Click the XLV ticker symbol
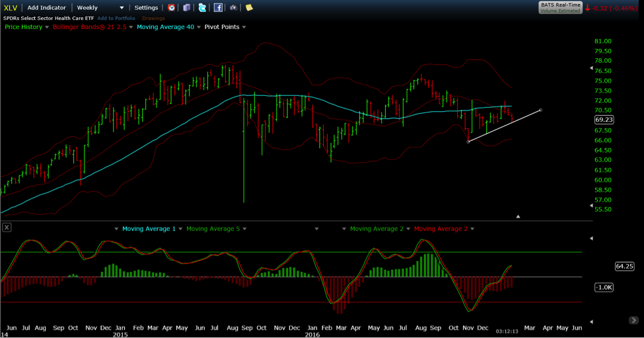Image resolution: width=644 pixels, height=338 pixels. click(x=11, y=7)
